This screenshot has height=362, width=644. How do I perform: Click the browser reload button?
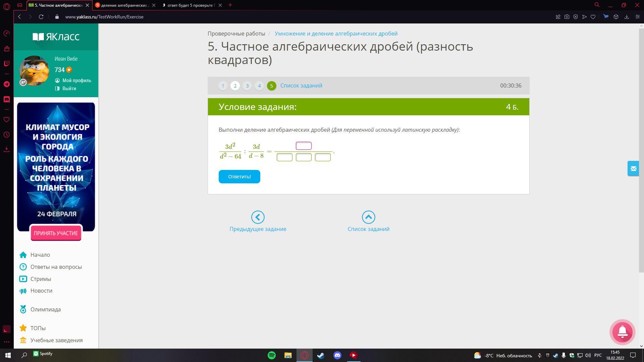(41, 17)
